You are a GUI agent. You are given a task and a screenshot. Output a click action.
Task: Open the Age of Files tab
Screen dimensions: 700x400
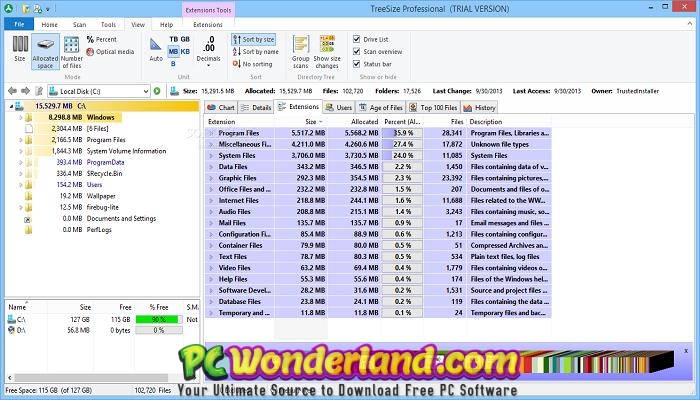click(381, 108)
